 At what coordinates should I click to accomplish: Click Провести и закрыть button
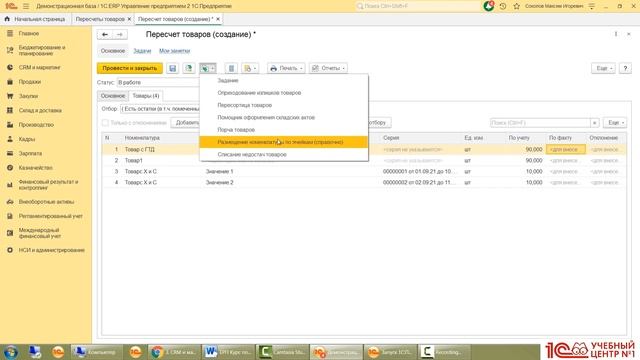pos(130,68)
